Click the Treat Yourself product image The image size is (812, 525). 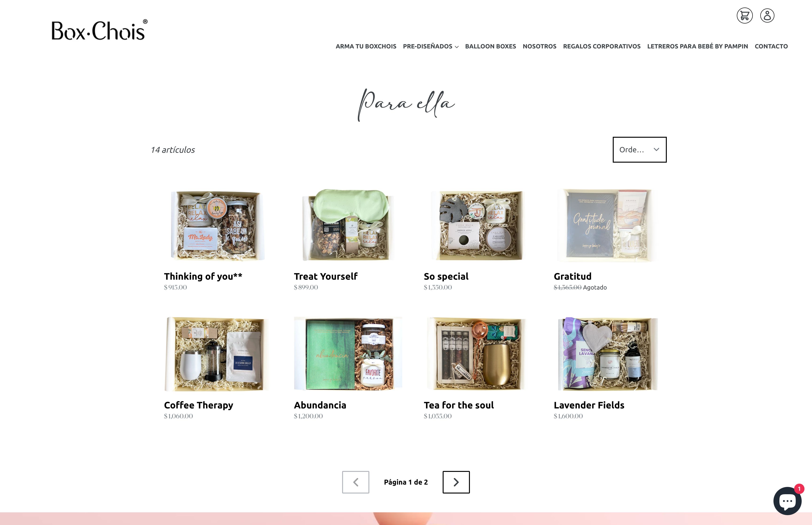[348, 225]
